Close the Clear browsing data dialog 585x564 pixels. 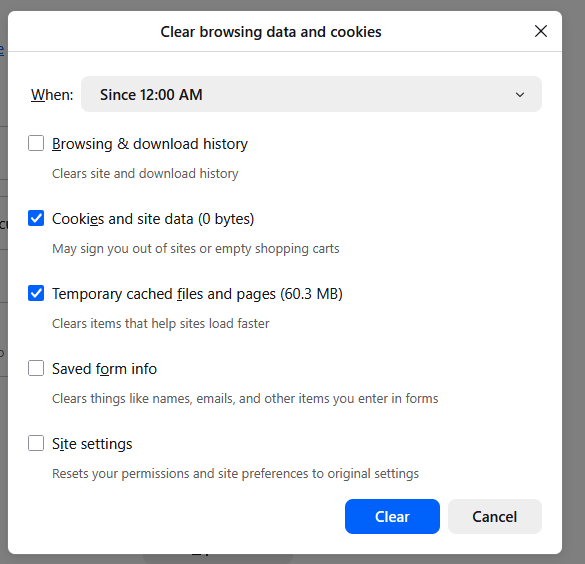click(x=541, y=31)
